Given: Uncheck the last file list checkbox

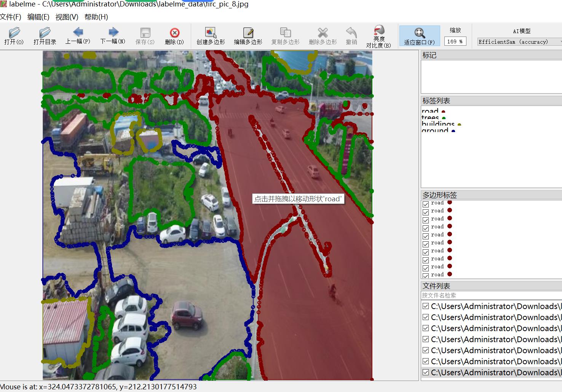Looking at the screenshot, I should (426, 372).
